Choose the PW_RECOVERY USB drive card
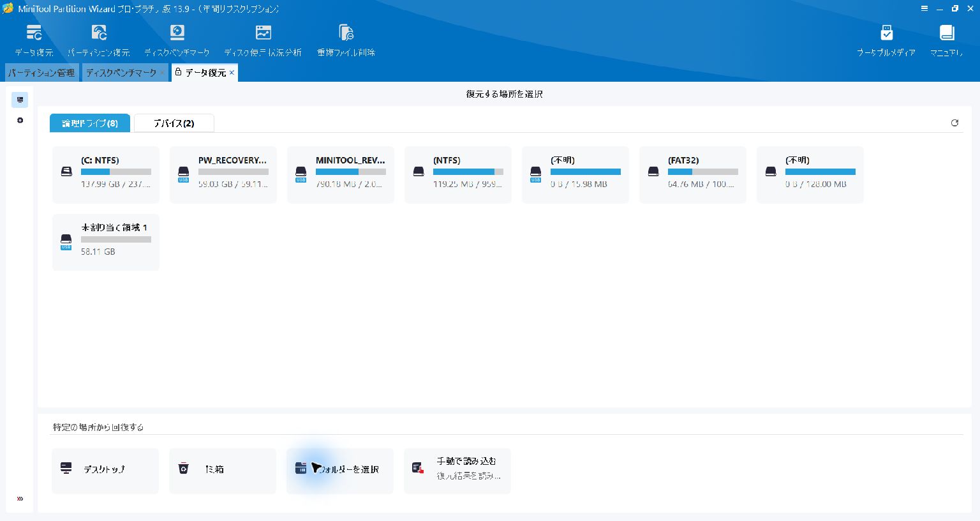Viewport: 980px width, 521px height. [223, 174]
